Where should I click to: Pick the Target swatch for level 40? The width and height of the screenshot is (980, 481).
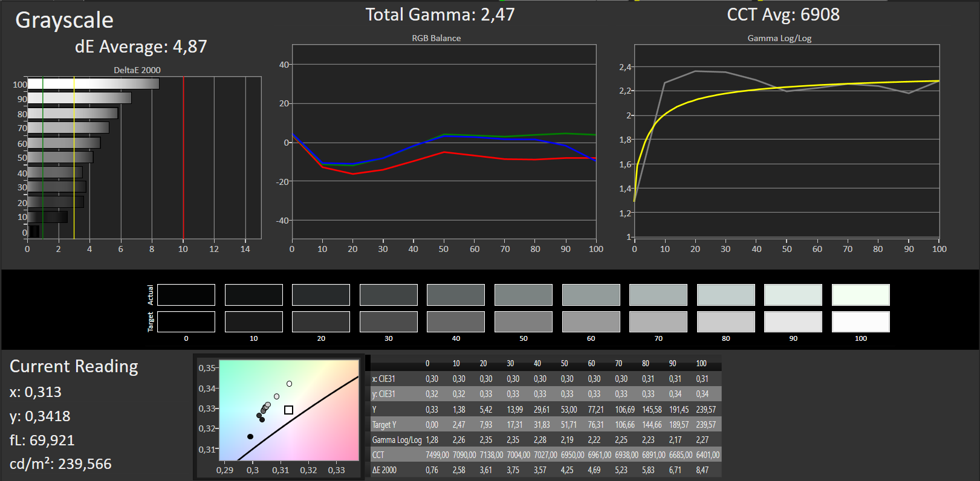pos(456,321)
